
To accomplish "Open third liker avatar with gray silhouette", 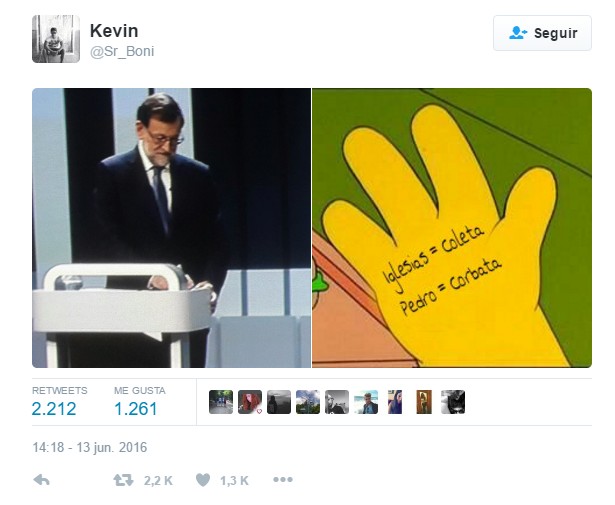I will (x=279, y=402).
